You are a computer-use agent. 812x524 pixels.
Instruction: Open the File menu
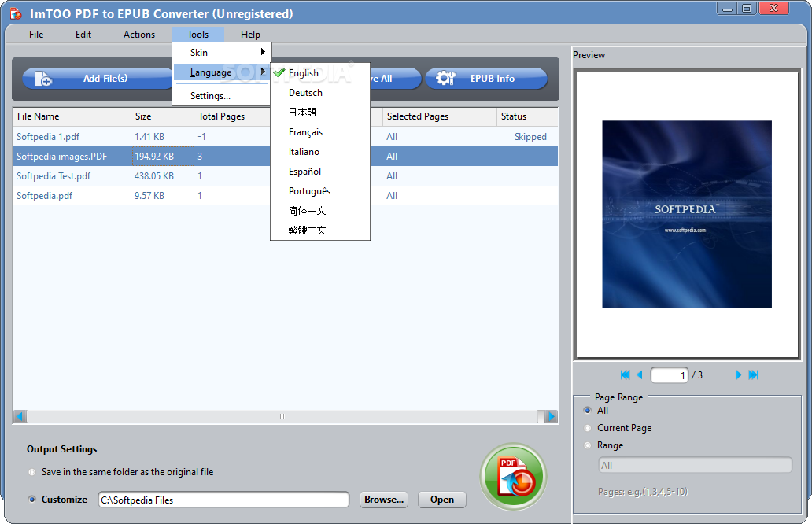35,35
